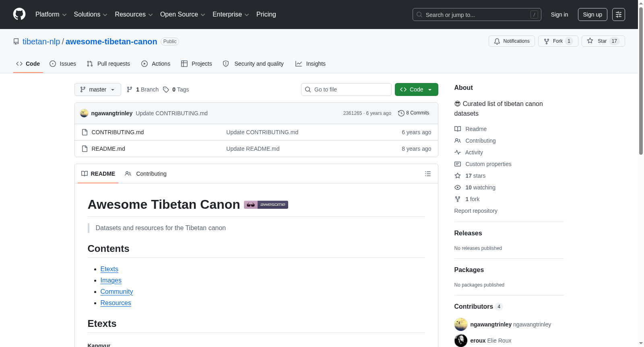Screen dimensions: 644x347
Task: Open appearance settings icon in header
Action: tap(619, 15)
